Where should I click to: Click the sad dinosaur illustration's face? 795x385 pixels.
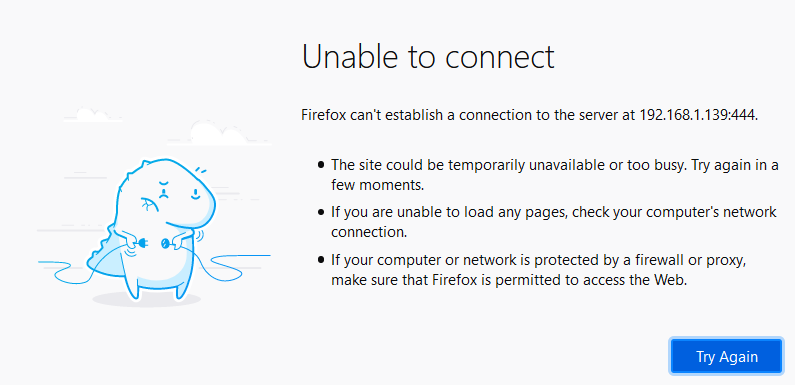tap(177, 189)
